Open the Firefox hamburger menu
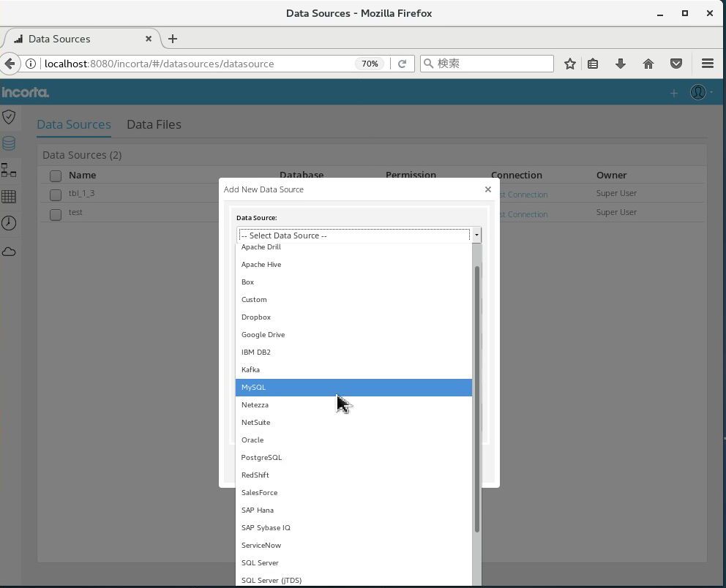This screenshot has height=588, width=726. [708, 64]
